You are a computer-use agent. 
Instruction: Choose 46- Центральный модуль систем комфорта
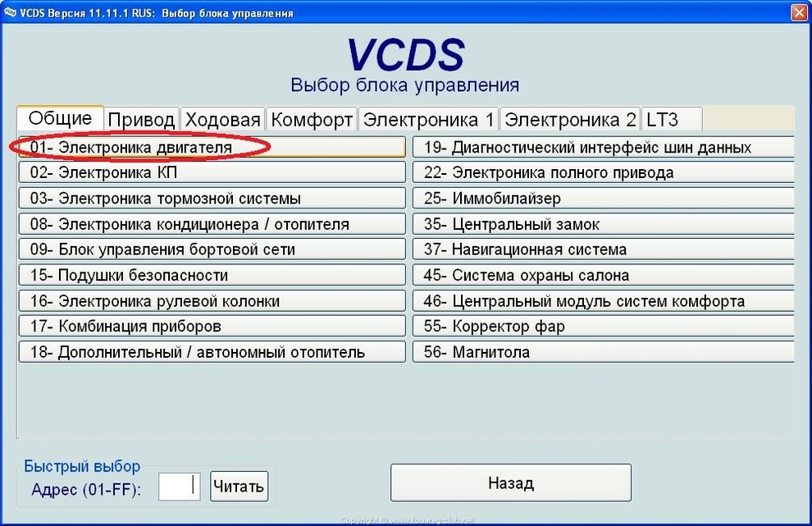click(x=604, y=300)
